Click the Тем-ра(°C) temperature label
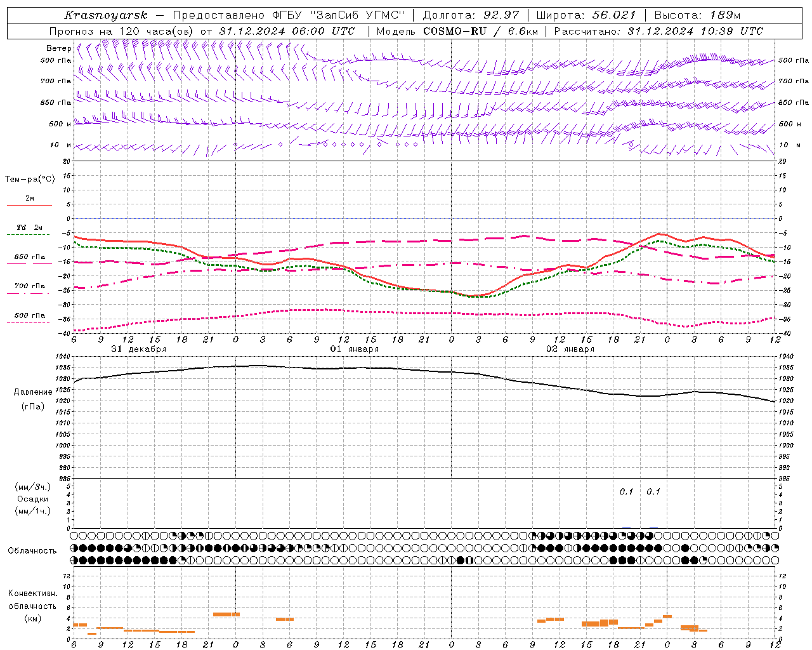 [30, 180]
